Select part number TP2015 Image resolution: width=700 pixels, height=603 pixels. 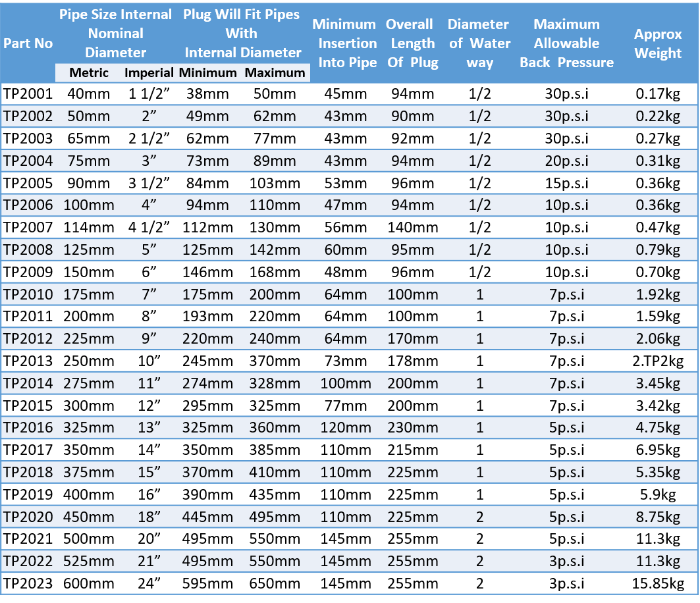(x=28, y=406)
